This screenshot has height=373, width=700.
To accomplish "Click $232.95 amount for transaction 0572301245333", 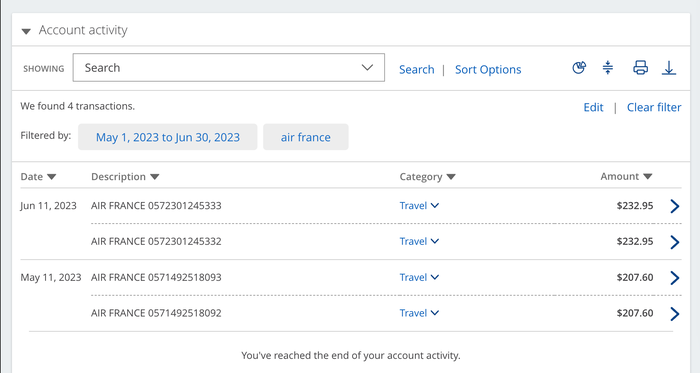I will [x=635, y=206].
